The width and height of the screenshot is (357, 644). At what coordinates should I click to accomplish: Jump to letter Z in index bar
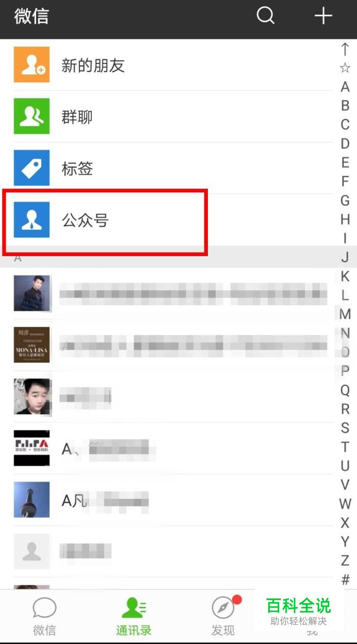[345, 560]
